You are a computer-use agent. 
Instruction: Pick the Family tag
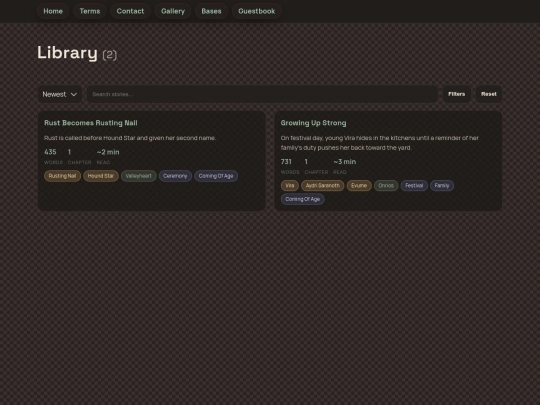tap(442, 185)
